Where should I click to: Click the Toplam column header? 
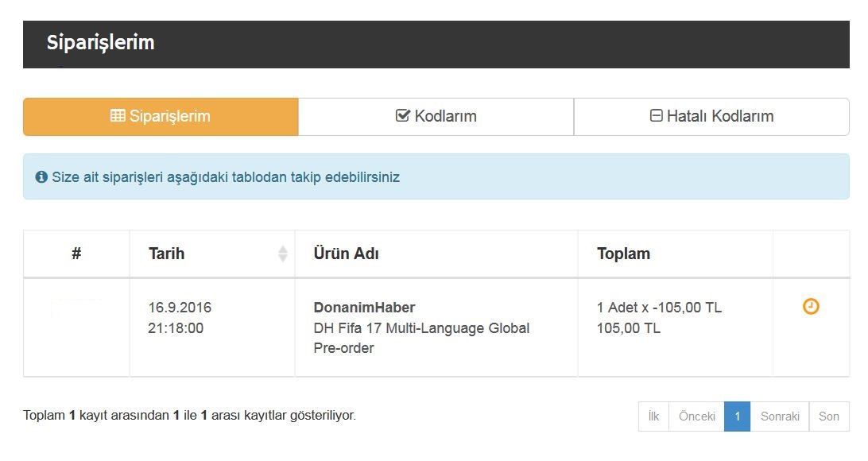pos(623,254)
